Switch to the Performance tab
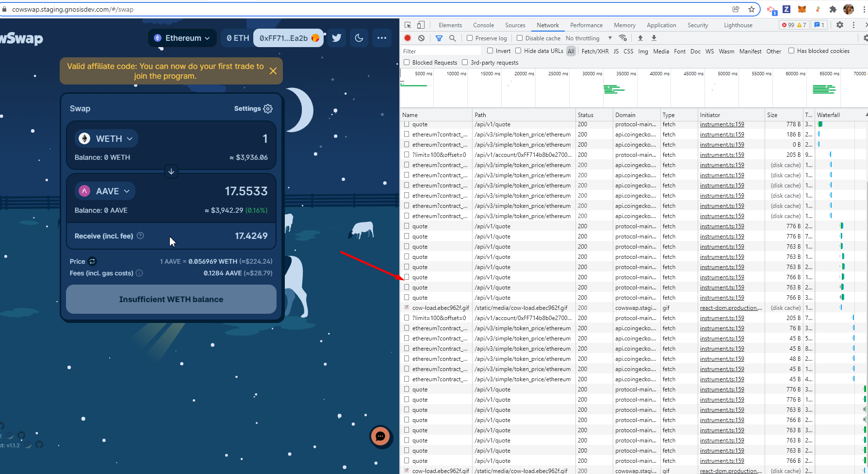Screen dimensions: 868x474 click(x=587, y=25)
